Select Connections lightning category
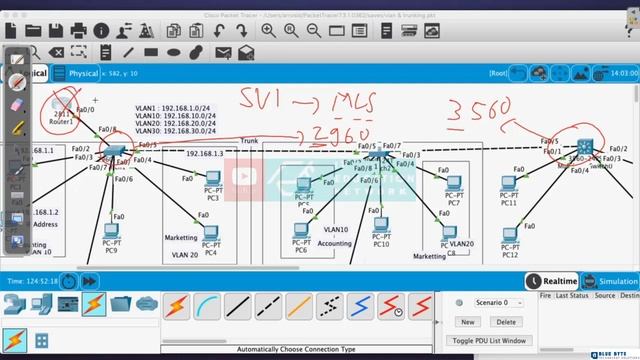Viewport: 640px width, 360px height. (94, 304)
